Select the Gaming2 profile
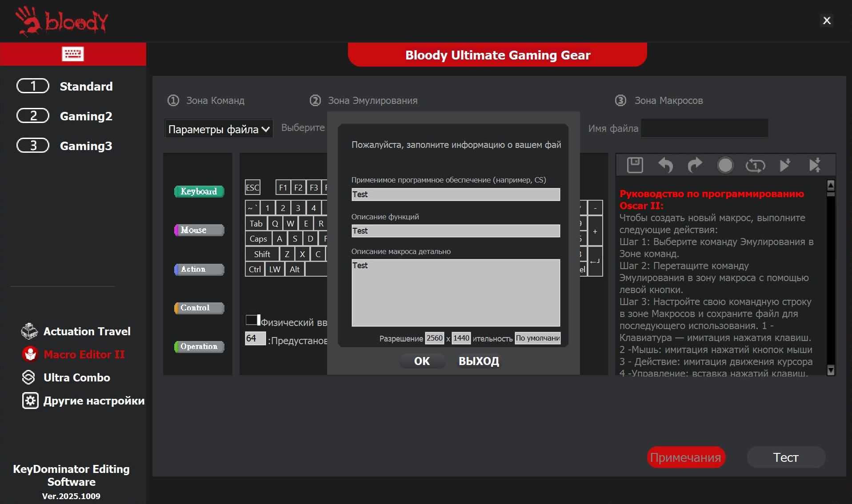 tap(86, 116)
